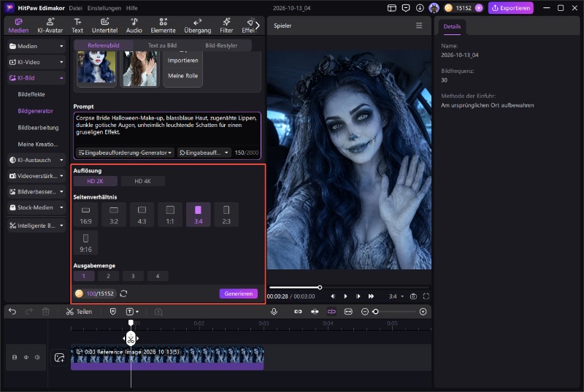The image size is (584, 392).
Task: Click the Importieren reference button
Action: point(183,61)
